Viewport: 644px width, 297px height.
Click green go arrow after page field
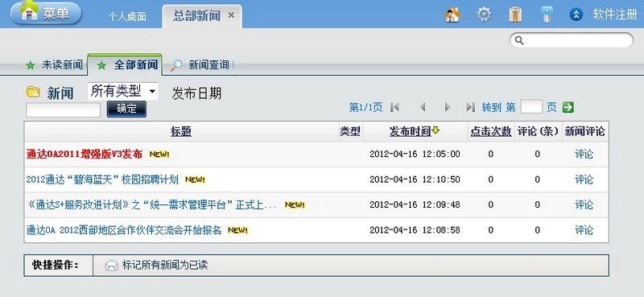[x=568, y=108]
